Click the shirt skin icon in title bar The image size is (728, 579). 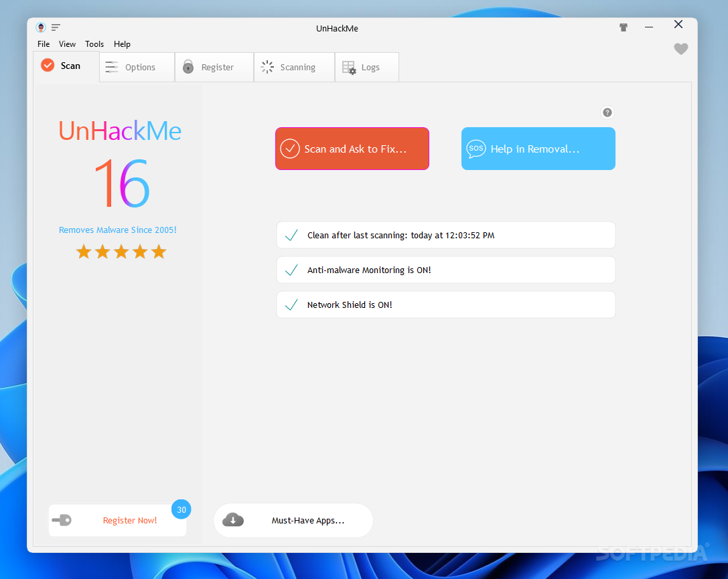(624, 27)
